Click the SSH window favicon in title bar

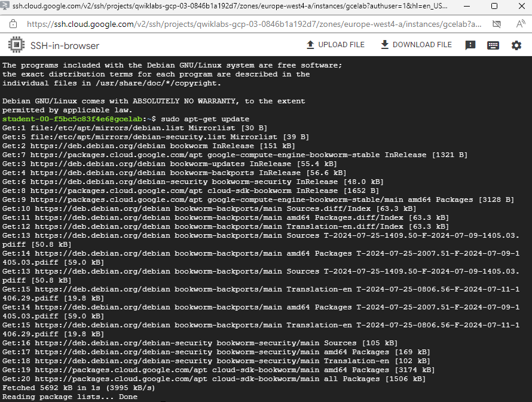(x=5, y=5)
